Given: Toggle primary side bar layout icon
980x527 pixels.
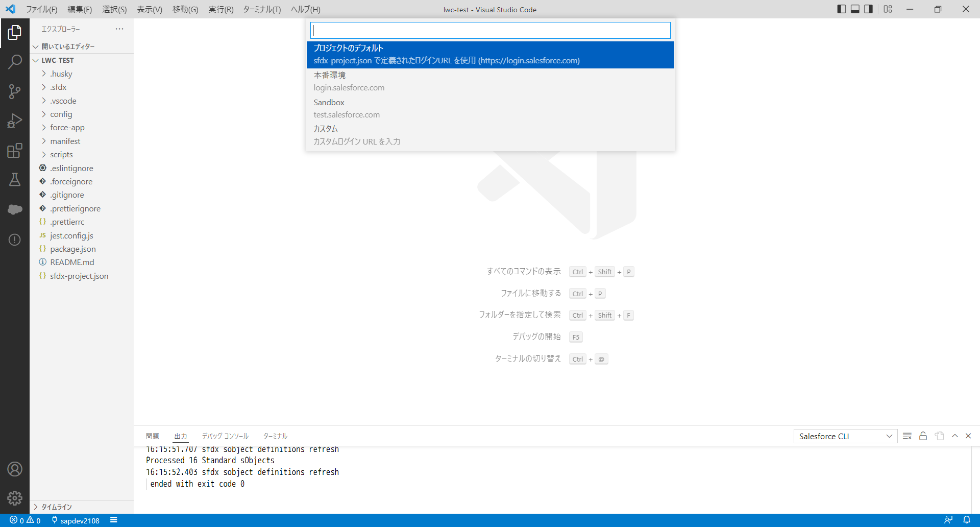Looking at the screenshot, I should click(842, 9).
